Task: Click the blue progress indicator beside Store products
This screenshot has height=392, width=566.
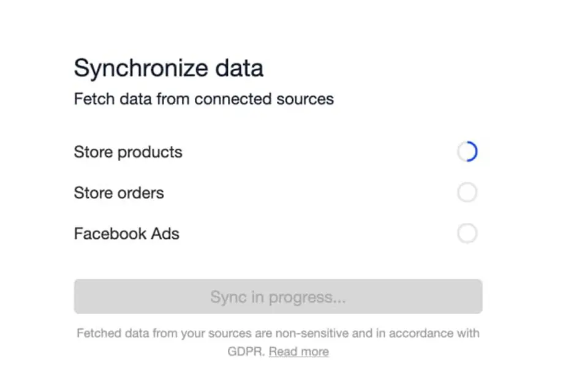Action: [x=468, y=151]
